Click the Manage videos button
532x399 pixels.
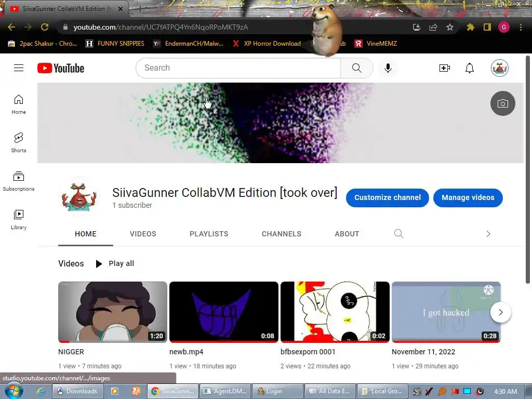468,197
